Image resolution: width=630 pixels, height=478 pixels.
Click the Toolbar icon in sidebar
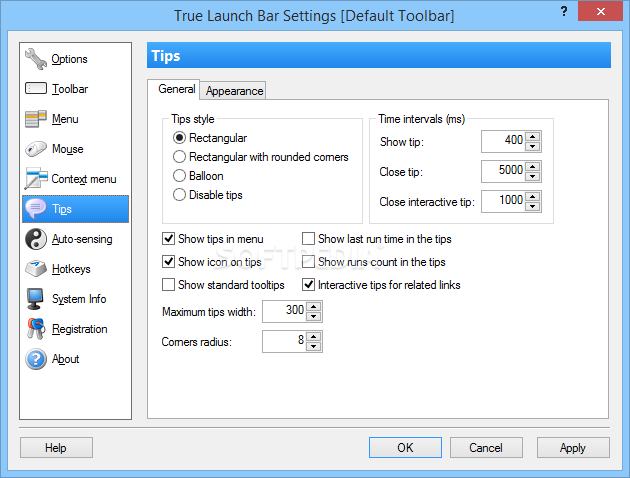(36, 88)
